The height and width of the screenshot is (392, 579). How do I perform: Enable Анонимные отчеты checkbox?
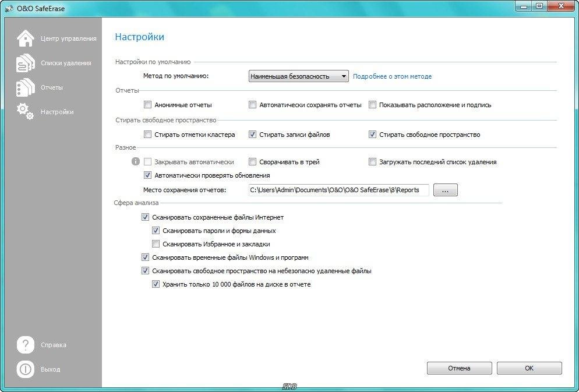point(148,105)
